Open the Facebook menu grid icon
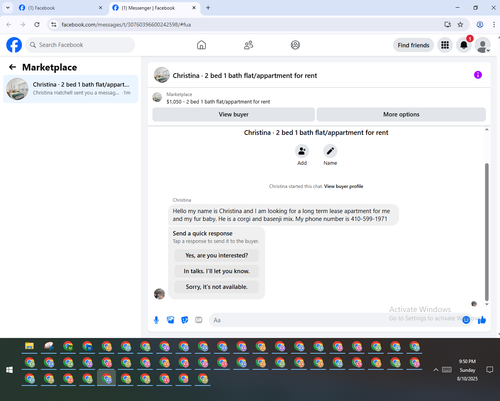Screen dimensions: 500x401 pyautogui.click(x=445, y=45)
